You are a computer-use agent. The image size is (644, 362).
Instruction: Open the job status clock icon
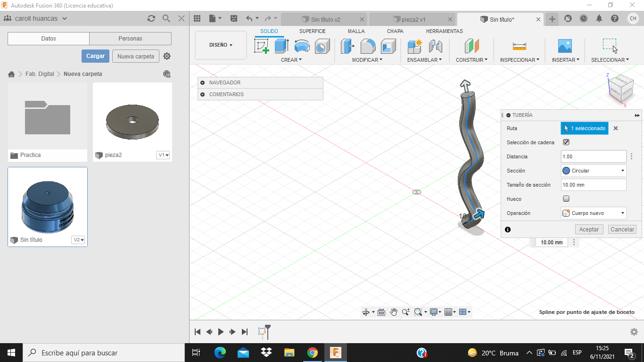tap(584, 18)
